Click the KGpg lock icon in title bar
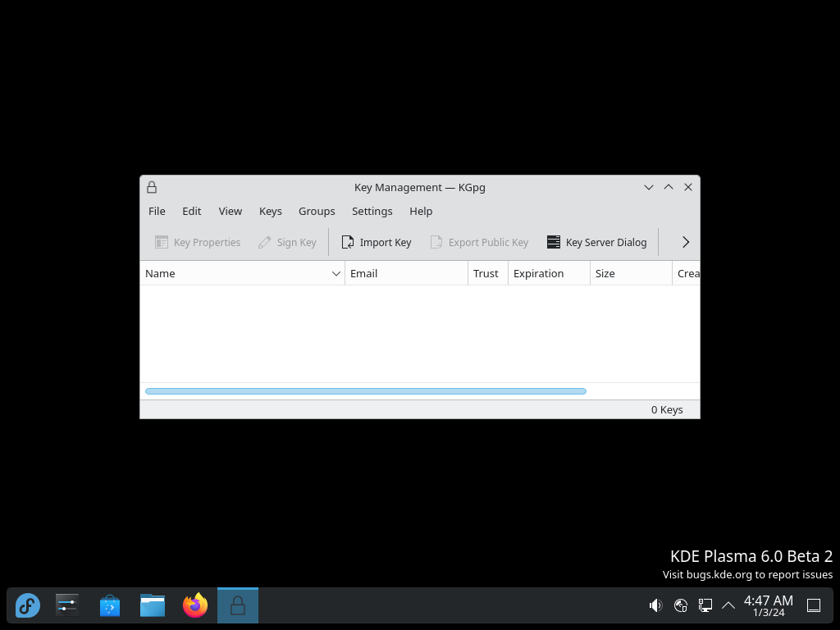 [x=152, y=187]
